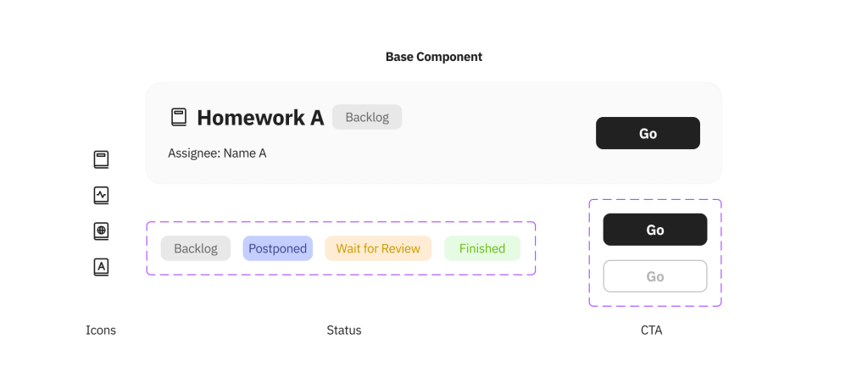Click the Homework A heading text
868x372 pixels.
(x=260, y=118)
